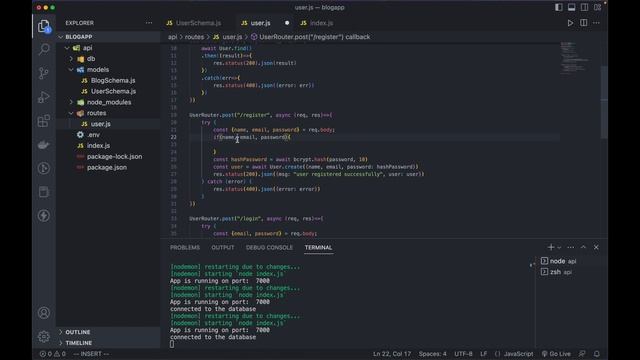Open the Docker whale icon
Screen dimensions: 640x360
[x=44, y=144]
